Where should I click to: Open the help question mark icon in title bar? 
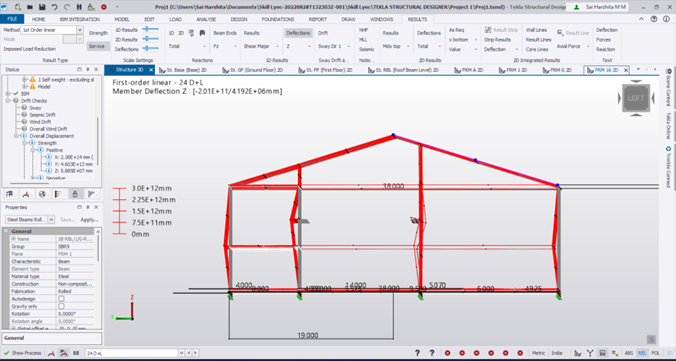tap(654, 19)
